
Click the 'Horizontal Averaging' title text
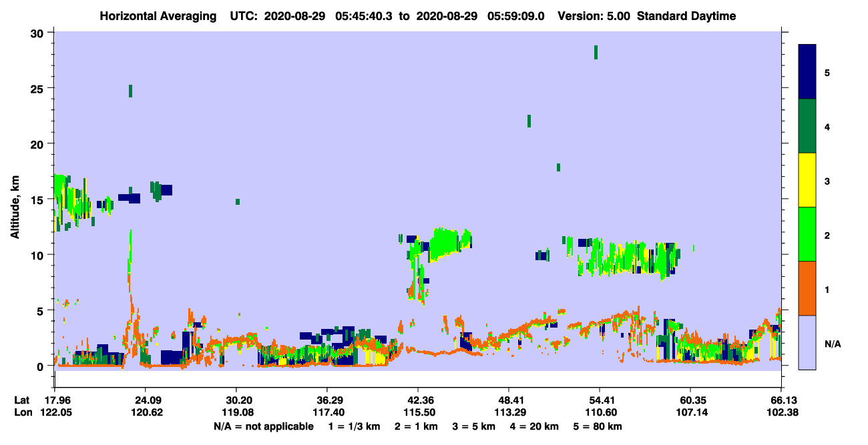pos(158,16)
